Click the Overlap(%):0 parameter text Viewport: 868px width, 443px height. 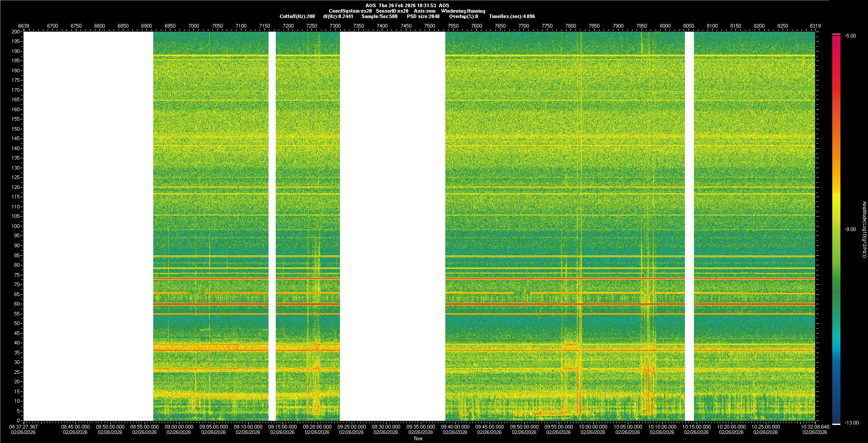click(x=463, y=16)
